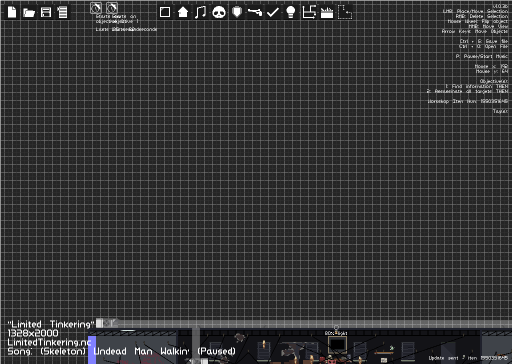
Task: Edit the "Limited Tinkering" level title
Action: click(x=51, y=324)
